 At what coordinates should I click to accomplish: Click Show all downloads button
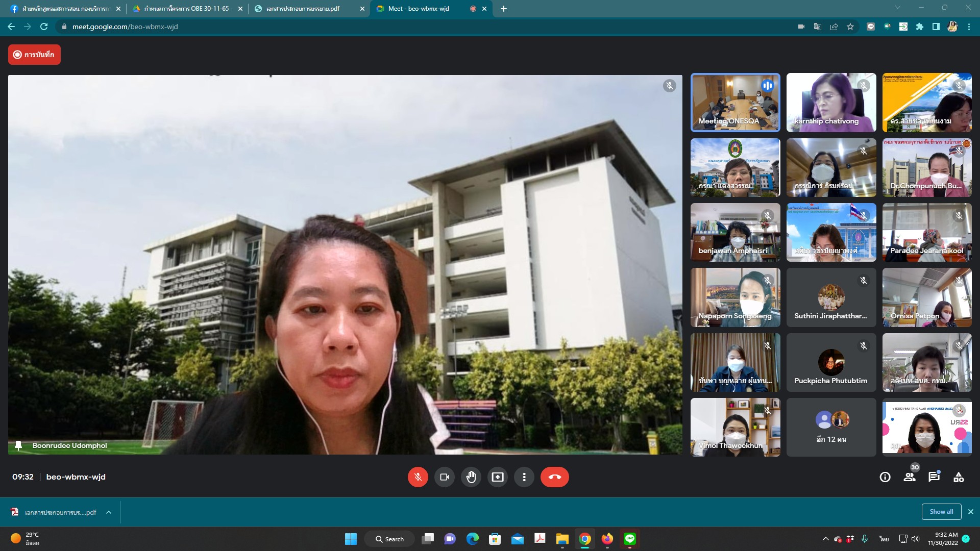941,512
